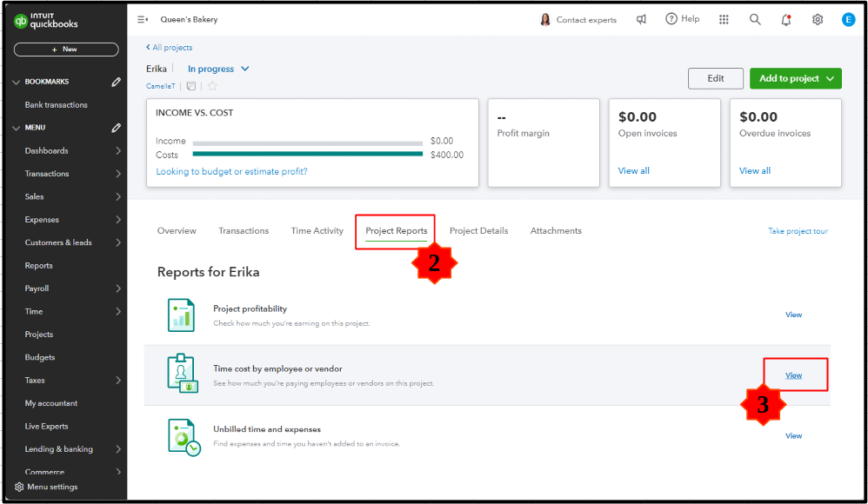Click the project notes icon next to CamelleT

tap(191, 86)
